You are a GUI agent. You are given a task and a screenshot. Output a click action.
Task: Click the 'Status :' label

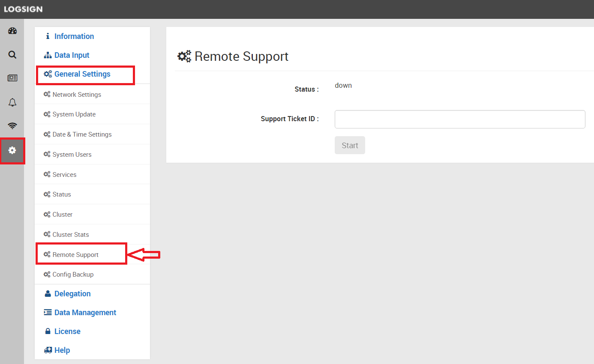(x=307, y=90)
